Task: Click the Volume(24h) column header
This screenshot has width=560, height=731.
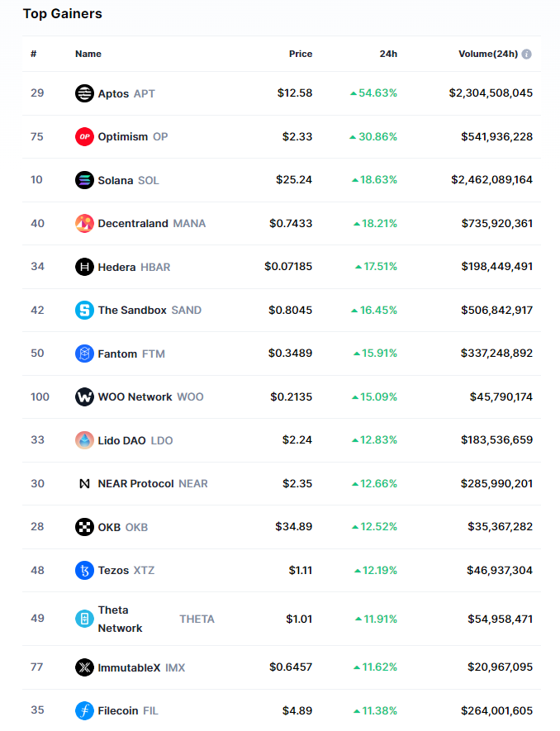Action: tap(488, 54)
